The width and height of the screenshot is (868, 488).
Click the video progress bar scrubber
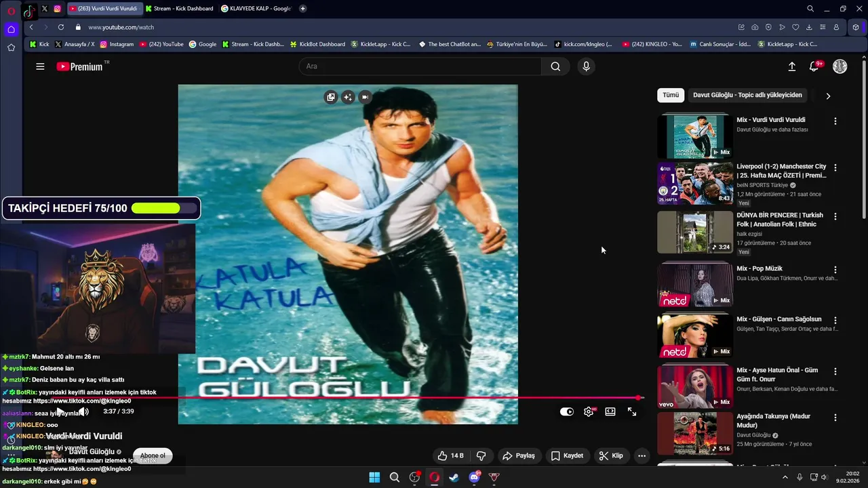639,398
